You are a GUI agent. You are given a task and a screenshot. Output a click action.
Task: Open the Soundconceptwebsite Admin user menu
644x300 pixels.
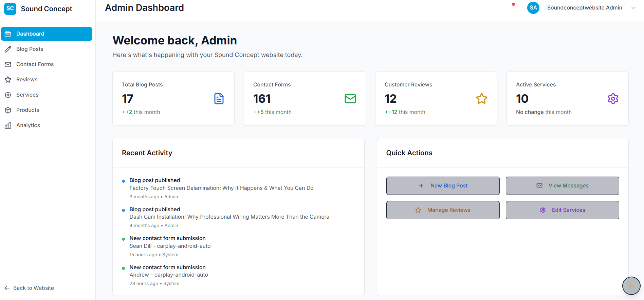[x=581, y=8]
